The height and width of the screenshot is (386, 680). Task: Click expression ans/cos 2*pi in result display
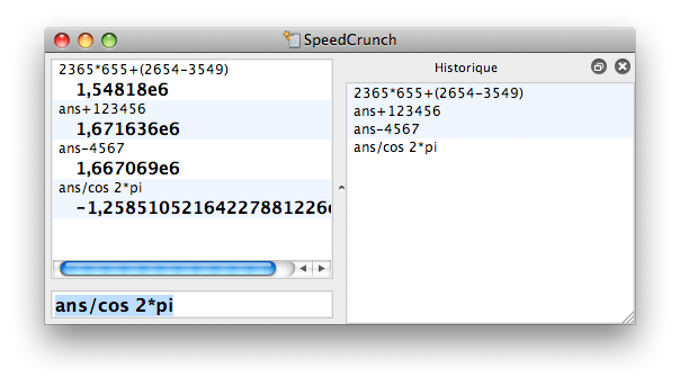point(100,188)
